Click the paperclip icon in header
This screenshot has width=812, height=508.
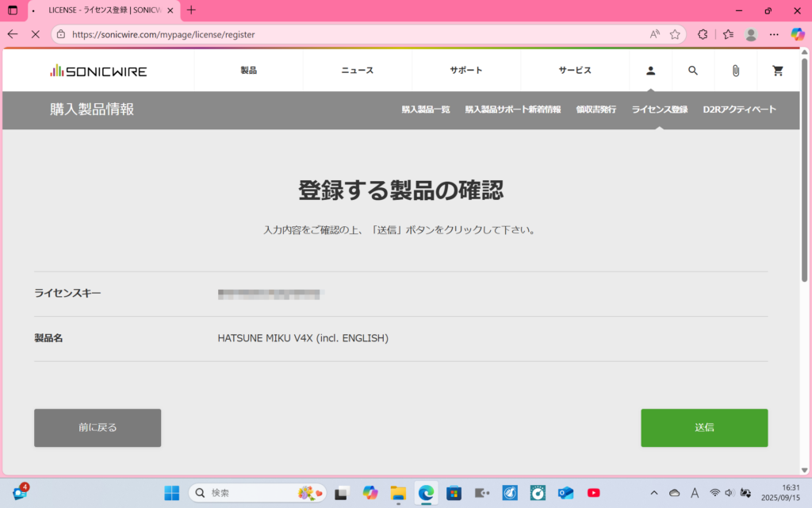coord(735,71)
